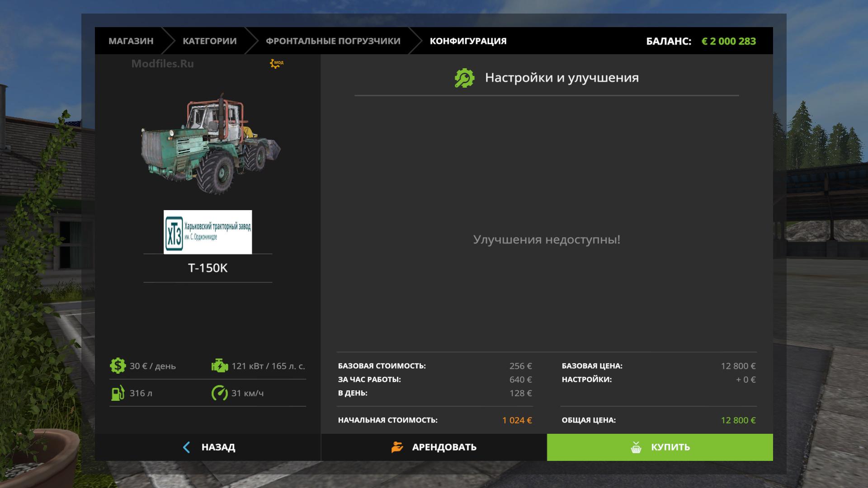Click the balance amount € 2 000 283
The width and height of the screenshot is (868, 488).
728,41
